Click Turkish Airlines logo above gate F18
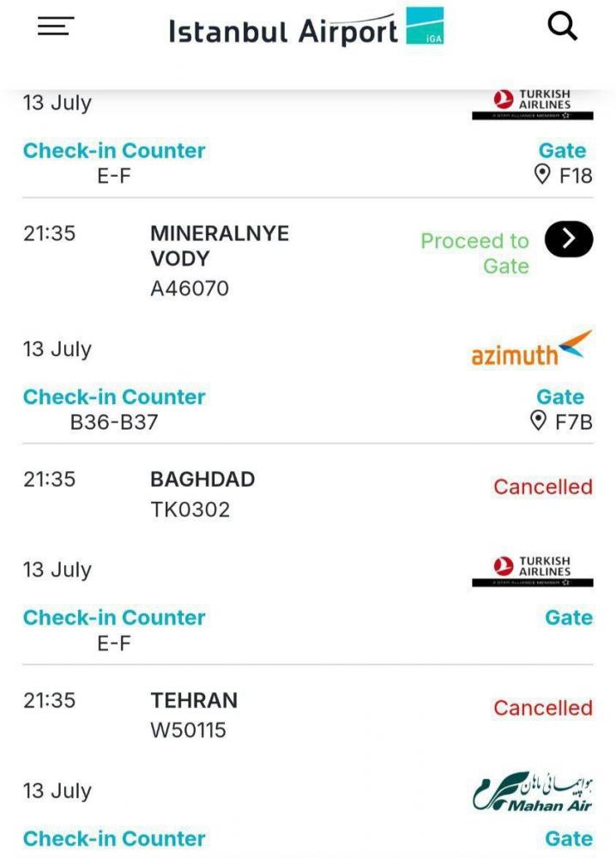 tap(532, 104)
